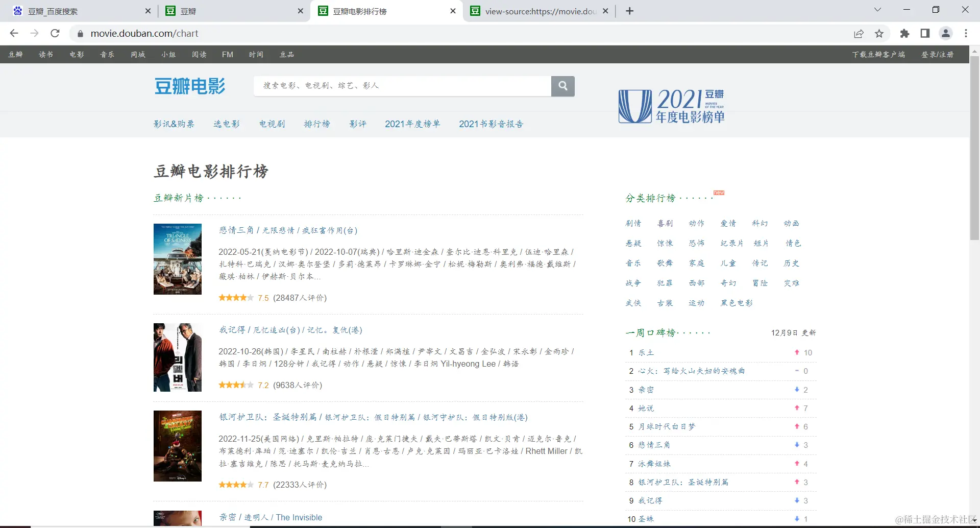This screenshot has width=980, height=528.
Task: Open 亲密 / 透明人 title link
Action: pyautogui.click(x=271, y=517)
